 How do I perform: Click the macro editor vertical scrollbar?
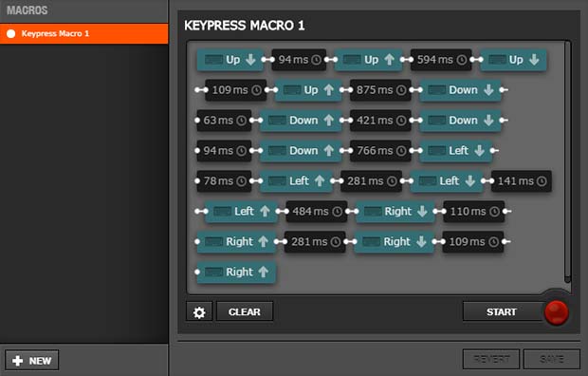(x=567, y=161)
